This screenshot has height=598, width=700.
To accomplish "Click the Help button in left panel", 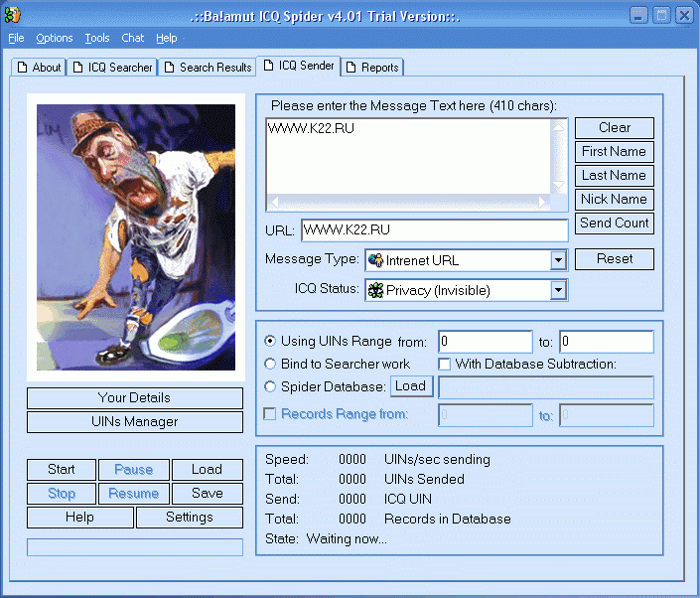I will (x=79, y=518).
